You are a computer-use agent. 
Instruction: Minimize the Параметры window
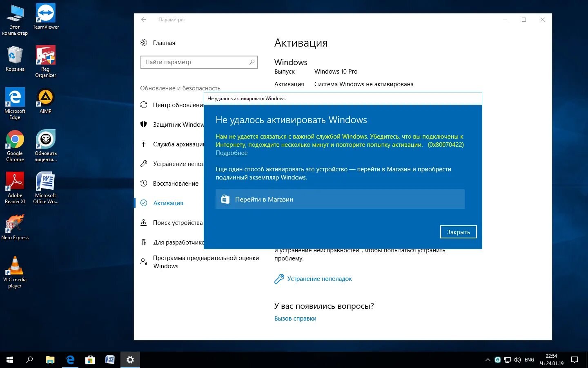coord(505,20)
